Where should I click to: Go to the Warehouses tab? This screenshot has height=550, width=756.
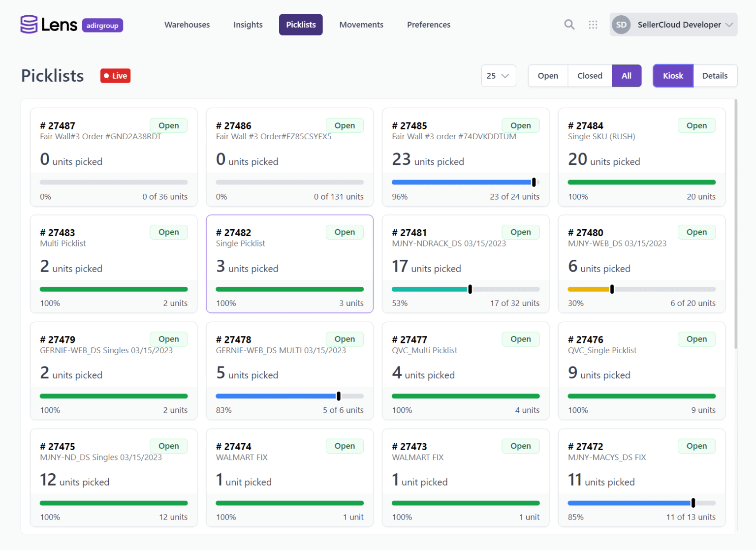[187, 24]
